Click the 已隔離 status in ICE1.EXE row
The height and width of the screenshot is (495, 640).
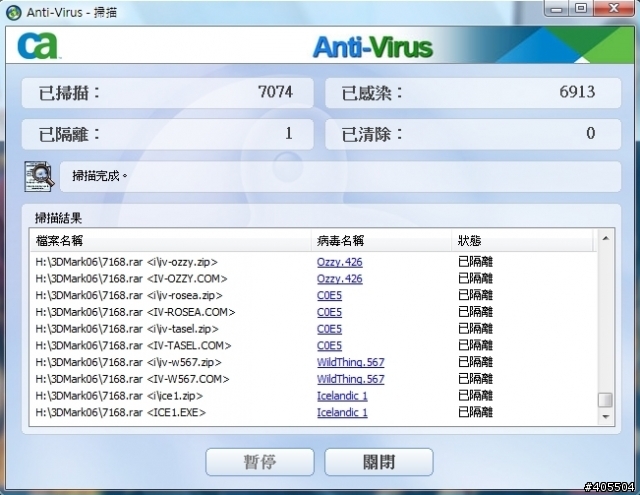tap(476, 413)
